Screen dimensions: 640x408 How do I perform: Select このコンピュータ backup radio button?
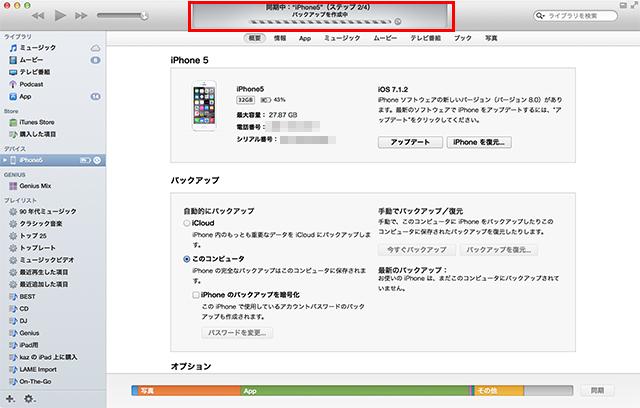click(187, 259)
